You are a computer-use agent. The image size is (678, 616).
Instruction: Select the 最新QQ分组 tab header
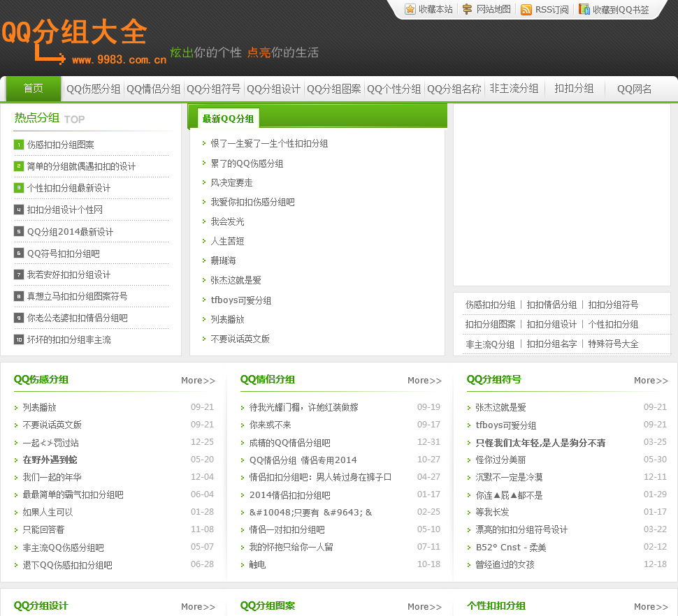[x=229, y=119]
